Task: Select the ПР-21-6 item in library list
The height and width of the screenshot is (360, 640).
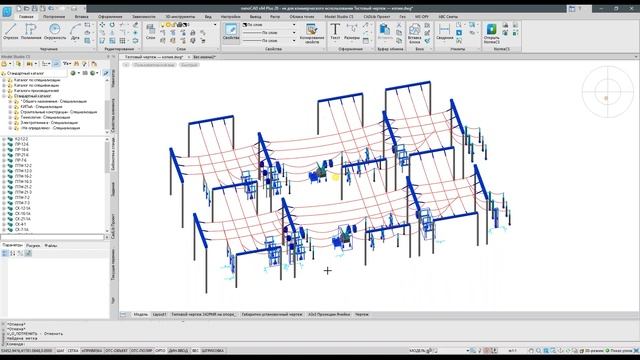Action: click(x=22, y=155)
